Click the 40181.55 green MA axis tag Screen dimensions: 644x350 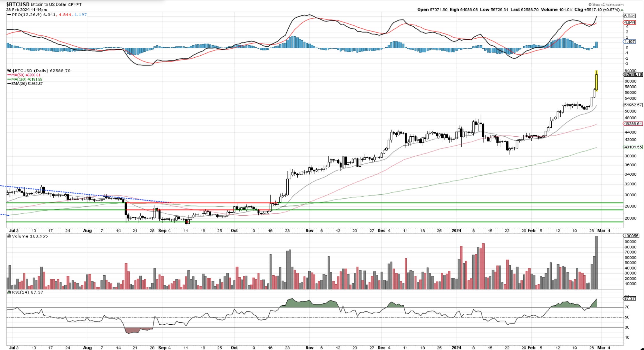633,147
